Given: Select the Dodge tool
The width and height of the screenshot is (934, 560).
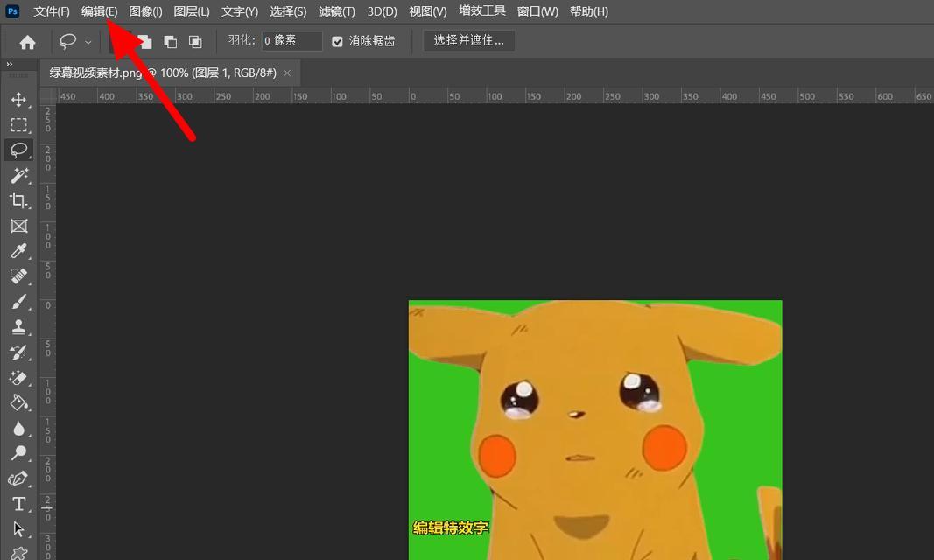Looking at the screenshot, I should tap(18, 453).
